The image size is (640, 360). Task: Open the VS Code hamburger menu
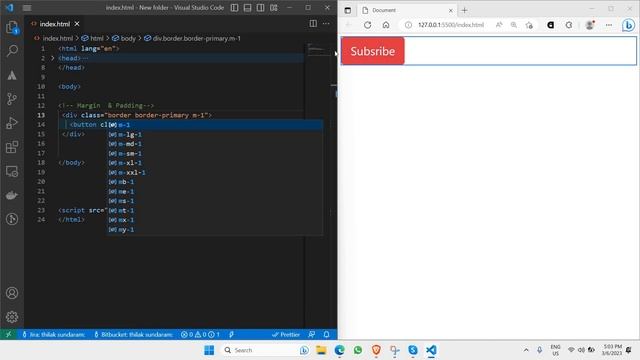coord(27,8)
